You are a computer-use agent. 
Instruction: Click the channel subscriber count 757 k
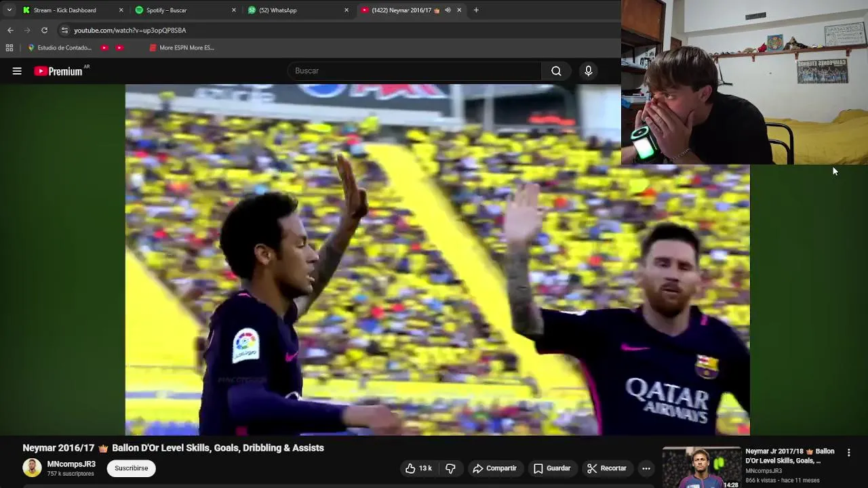[71, 474]
